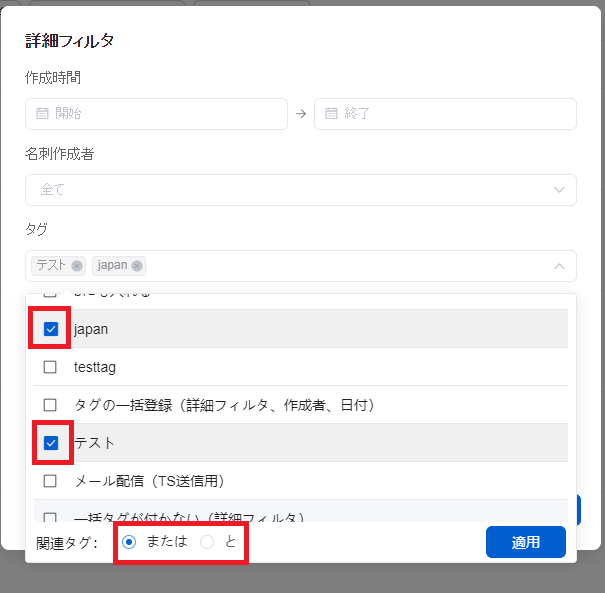Screen dimensions: 605x593
Task: Click the 適用 button
Action: [x=525, y=542]
